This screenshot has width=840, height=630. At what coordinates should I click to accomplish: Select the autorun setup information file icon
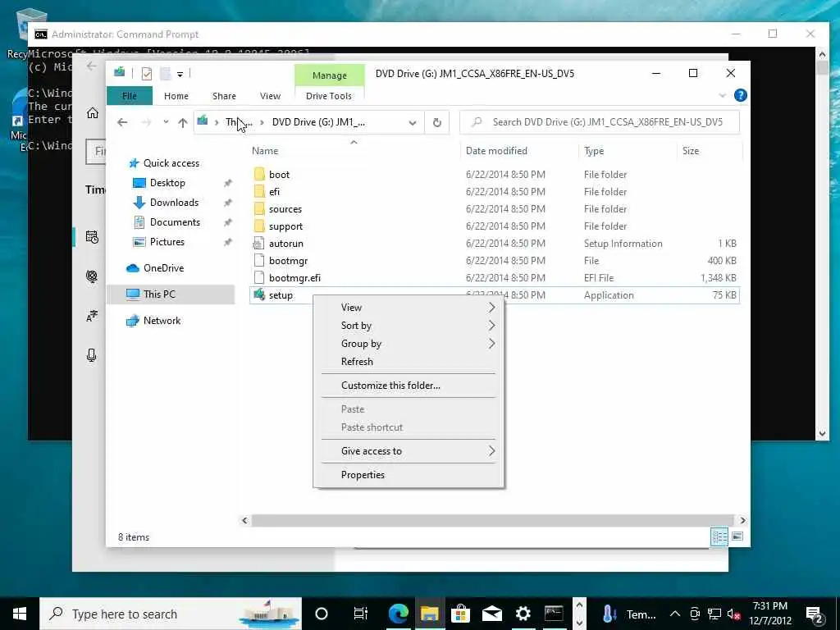[x=258, y=243]
